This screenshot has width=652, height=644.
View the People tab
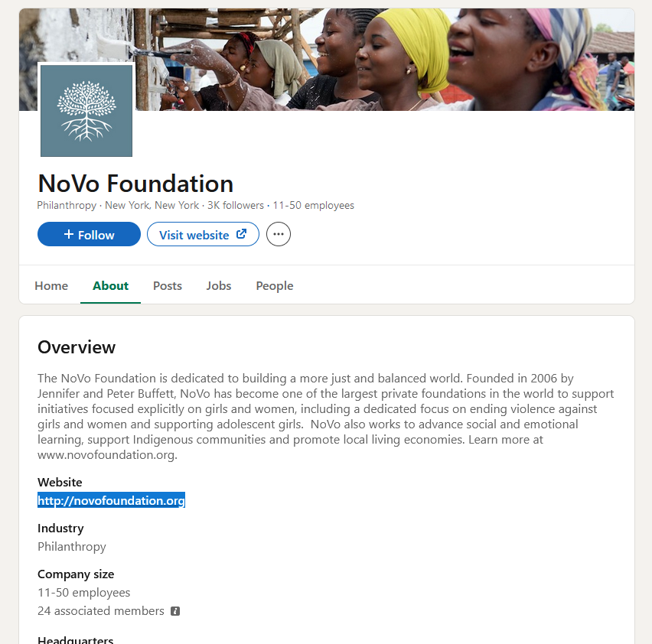tap(275, 286)
